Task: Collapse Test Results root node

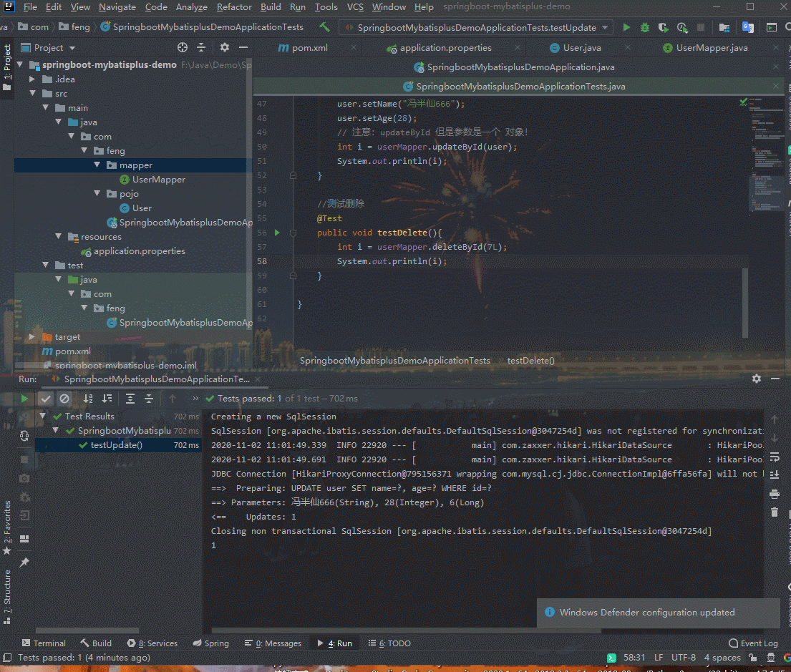Action: click(x=43, y=417)
